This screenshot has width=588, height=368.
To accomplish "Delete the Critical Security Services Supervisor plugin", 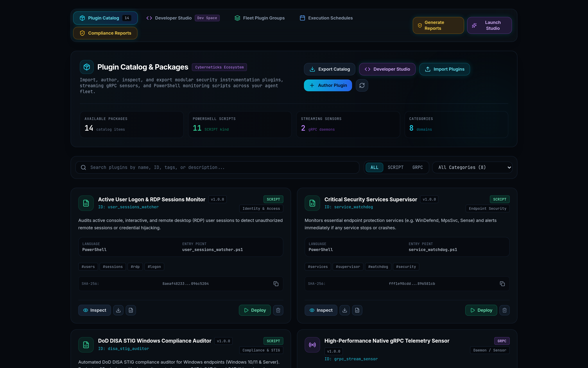I will [x=504, y=310].
